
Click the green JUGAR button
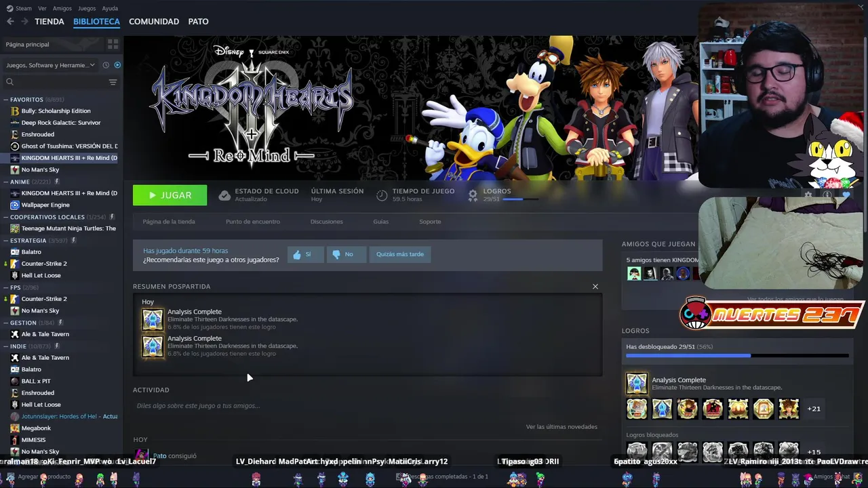[170, 195]
